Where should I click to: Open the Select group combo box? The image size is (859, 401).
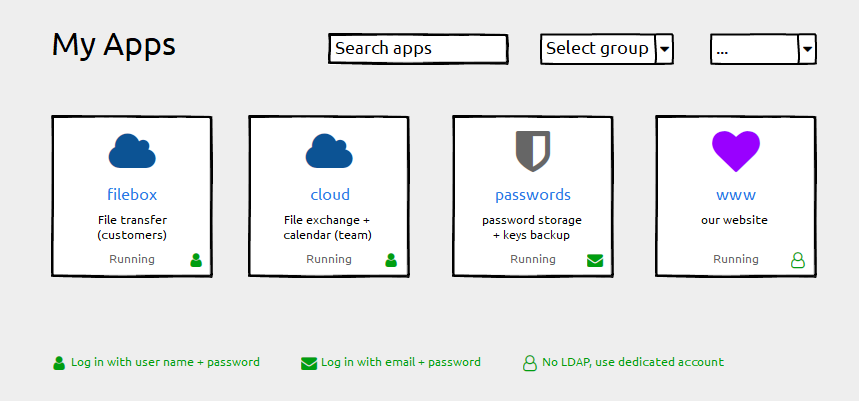(607, 49)
